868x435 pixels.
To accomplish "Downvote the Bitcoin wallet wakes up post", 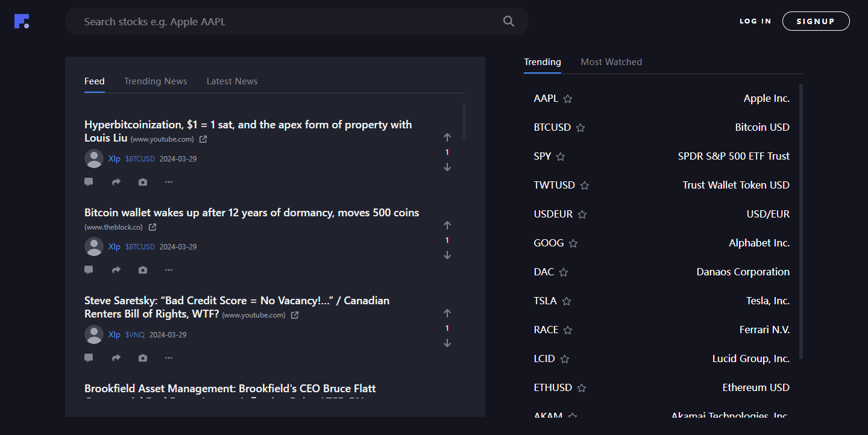I will (x=447, y=255).
